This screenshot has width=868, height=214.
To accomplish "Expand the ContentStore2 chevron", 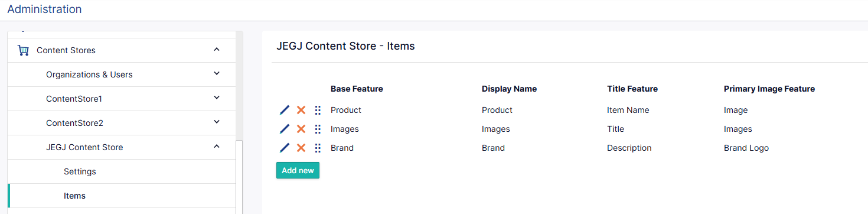I will (217, 122).
